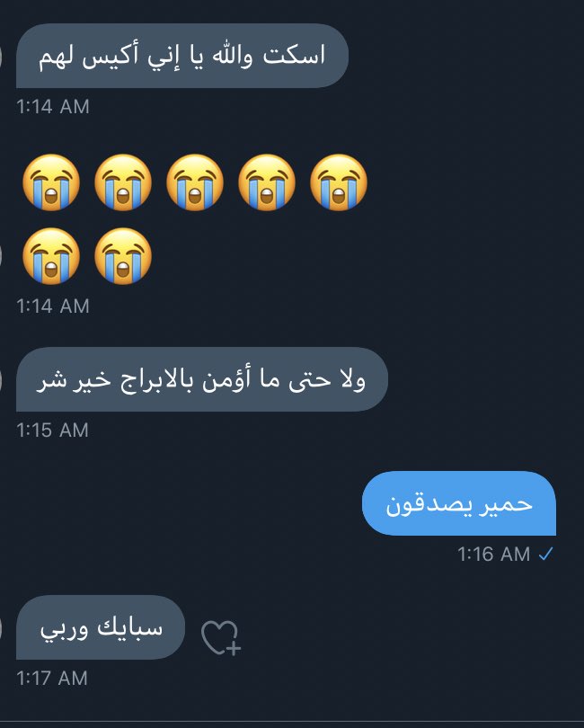
Task: Tap the 1:14 AM timestamp under emojis
Action: click(52, 306)
